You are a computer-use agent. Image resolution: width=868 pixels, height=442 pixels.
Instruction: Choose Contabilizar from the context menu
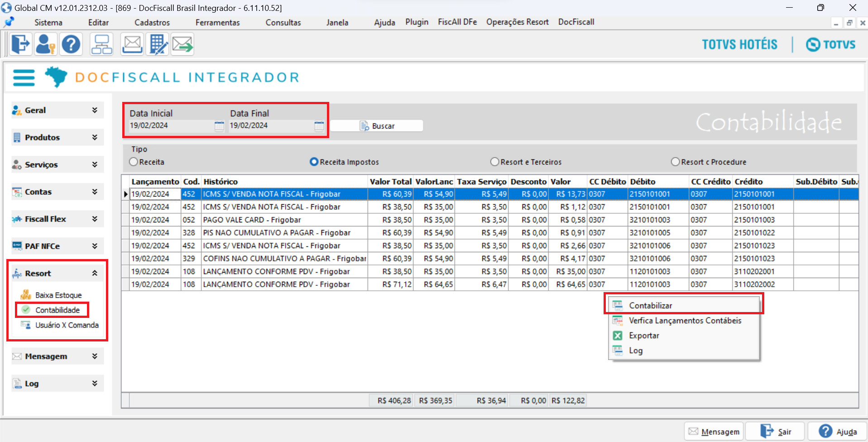(684, 305)
